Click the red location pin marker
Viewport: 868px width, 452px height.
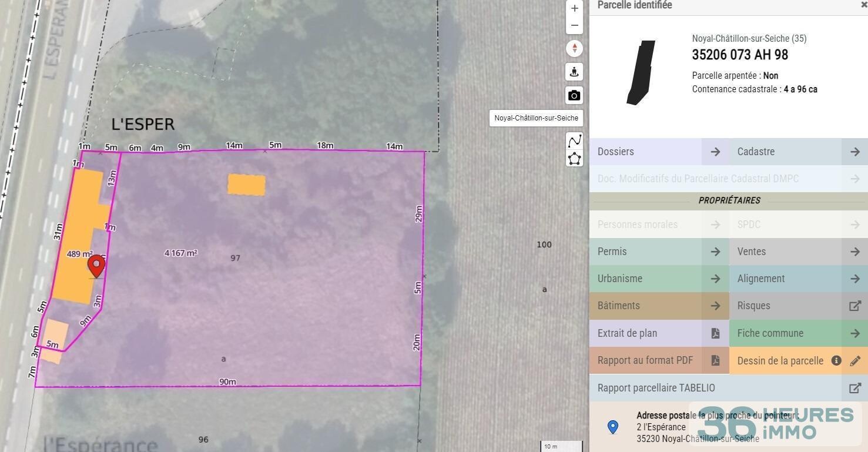click(x=96, y=266)
